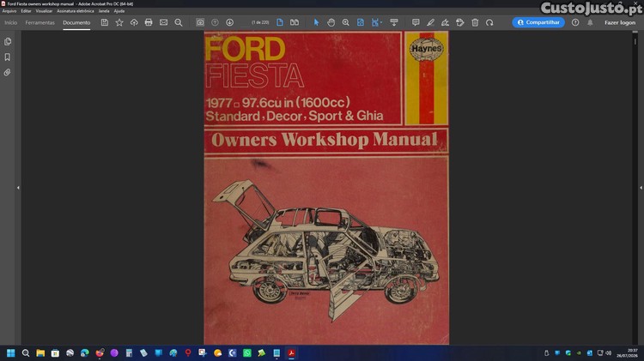Open the taskbar clock showing 20:37
Viewport: 644px width, 361px height.
click(632, 352)
